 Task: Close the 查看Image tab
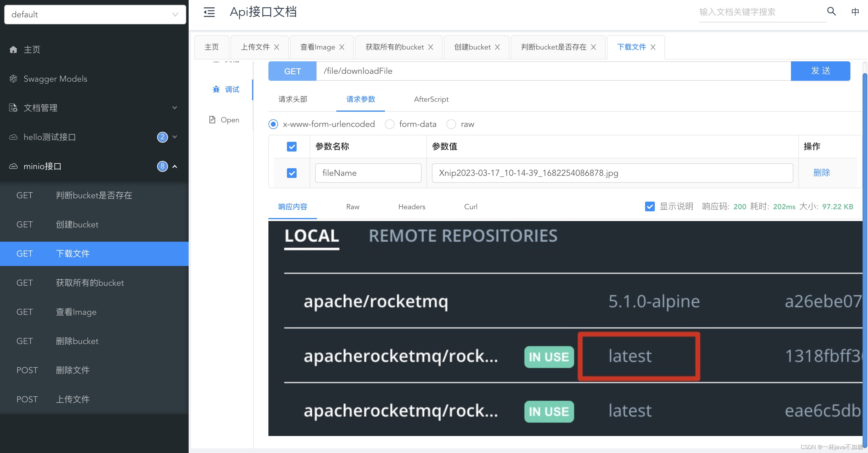(x=342, y=47)
